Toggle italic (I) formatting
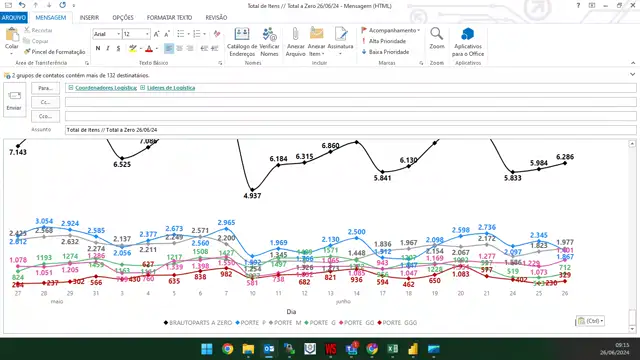640x360 pixels. pyautogui.click(x=108, y=48)
